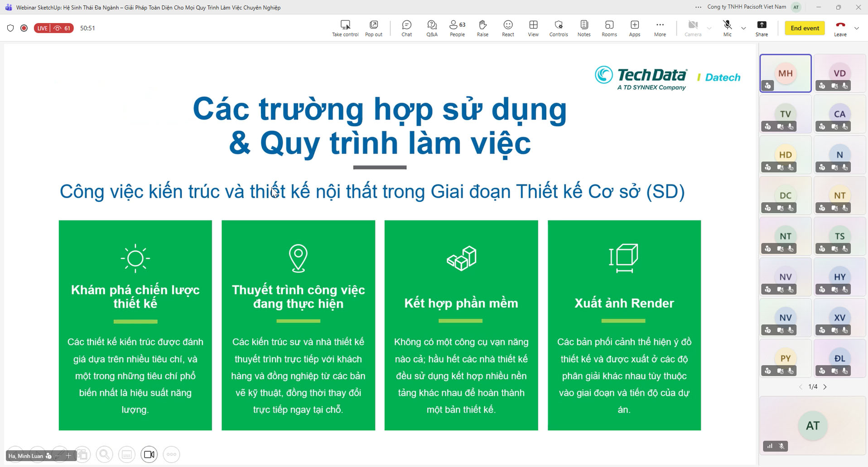Image resolution: width=868 pixels, height=467 pixels.
Task: Open the View layout menu
Action: click(533, 28)
